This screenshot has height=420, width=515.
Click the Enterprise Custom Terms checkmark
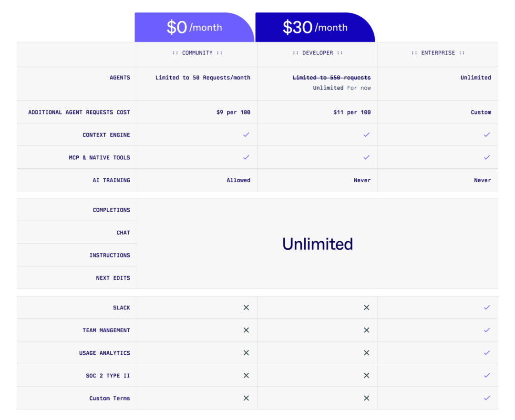pyautogui.click(x=486, y=398)
